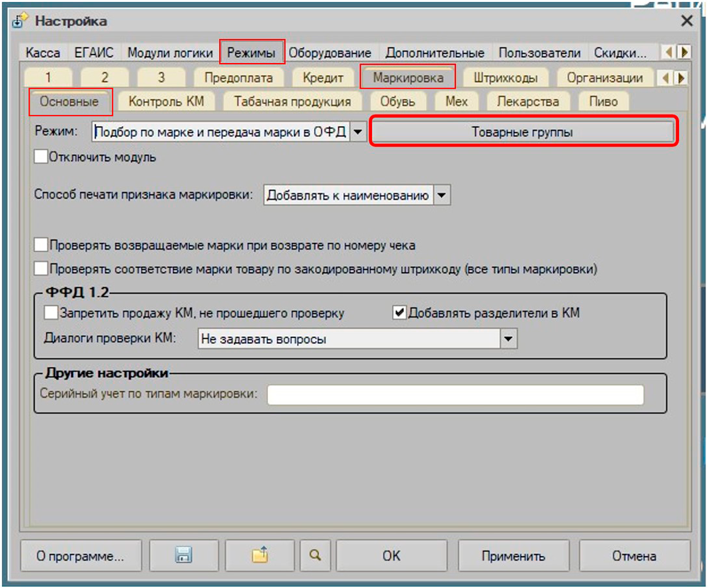Open 'Способ печати признака маркировки' dropdown

442,196
